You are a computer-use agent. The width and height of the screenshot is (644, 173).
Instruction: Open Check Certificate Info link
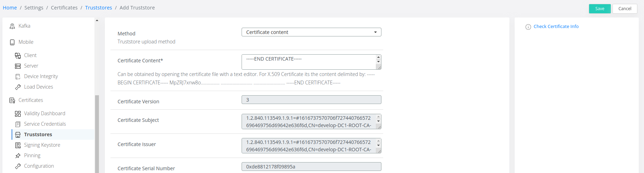pos(556,27)
